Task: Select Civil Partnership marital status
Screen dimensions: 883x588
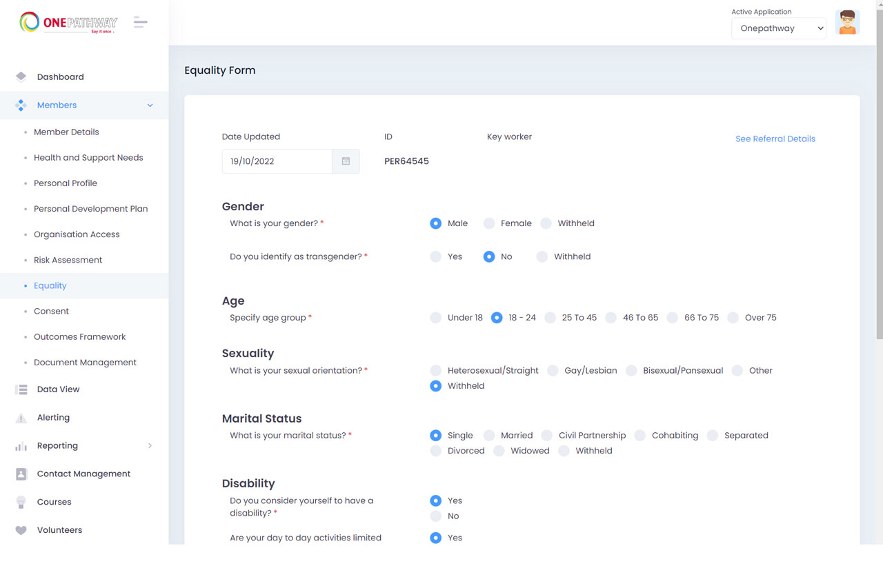Action: (546, 436)
